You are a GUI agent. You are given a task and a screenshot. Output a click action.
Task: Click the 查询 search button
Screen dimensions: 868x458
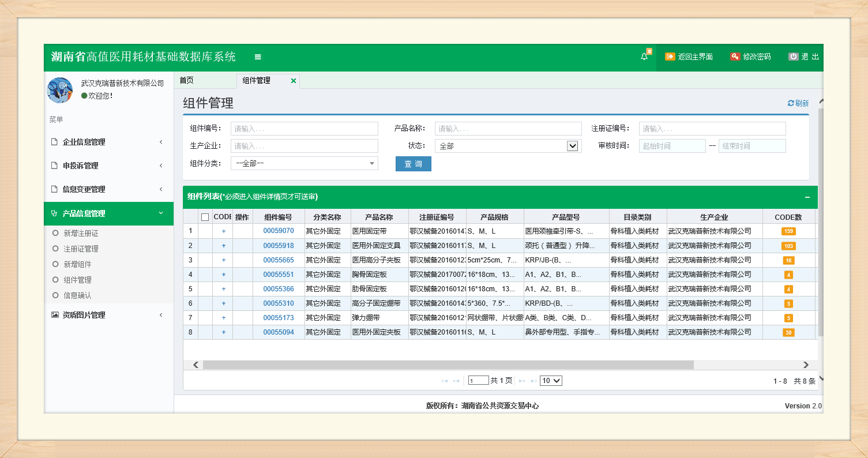pyautogui.click(x=413, y=164)
